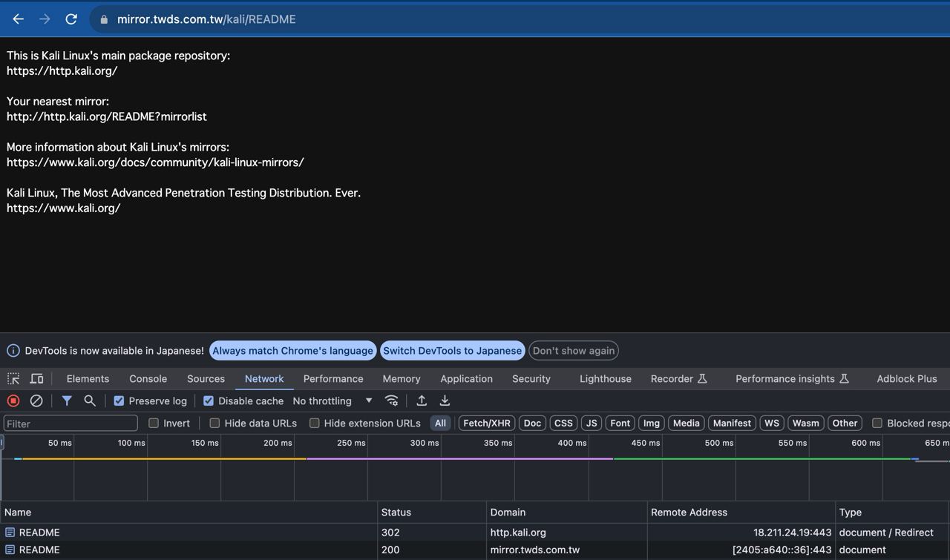This screenshot has width=950, height=560.
Task: Select the README request with status 302
Action: coord(39,533)
